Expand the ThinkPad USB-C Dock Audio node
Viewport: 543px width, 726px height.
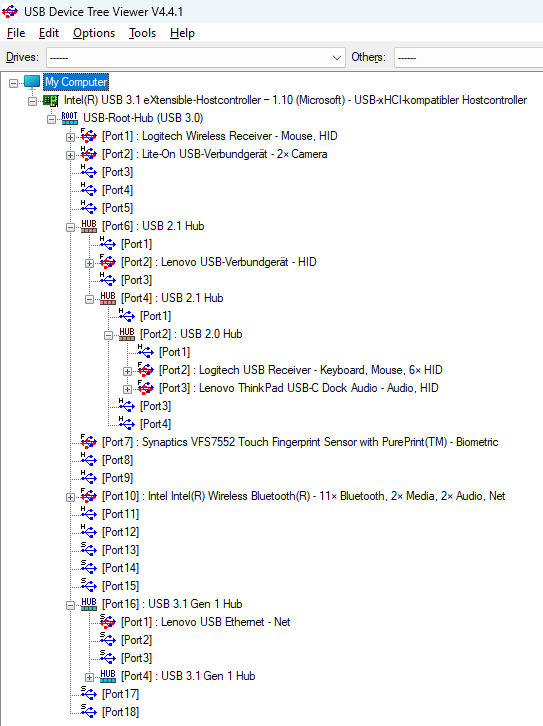[127, 389]
